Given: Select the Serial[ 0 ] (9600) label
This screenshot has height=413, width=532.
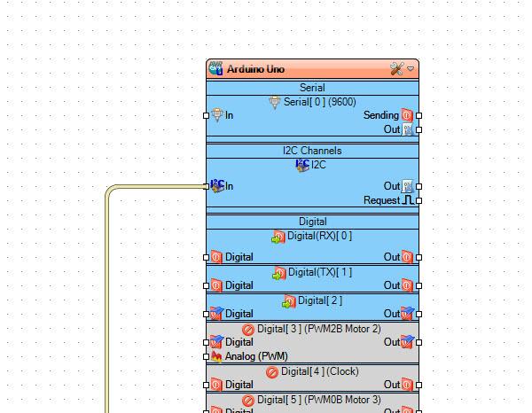Looking at the screenshot, I should point(320,102).
